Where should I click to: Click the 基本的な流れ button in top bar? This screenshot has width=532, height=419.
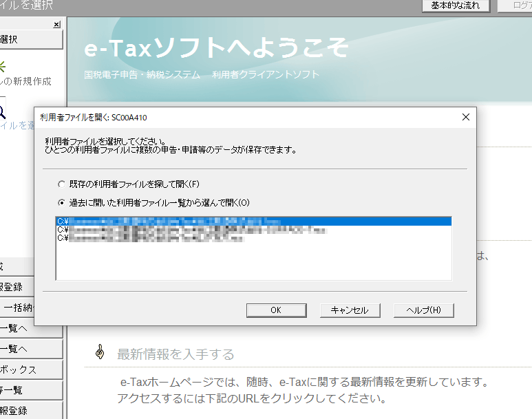pos(456,6)
